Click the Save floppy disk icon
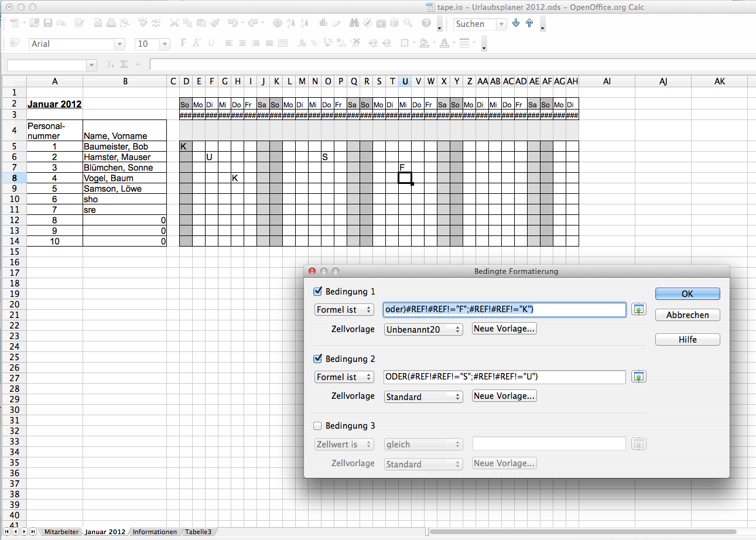The height and width of the screenshot is (540, 756). (48, 23)
